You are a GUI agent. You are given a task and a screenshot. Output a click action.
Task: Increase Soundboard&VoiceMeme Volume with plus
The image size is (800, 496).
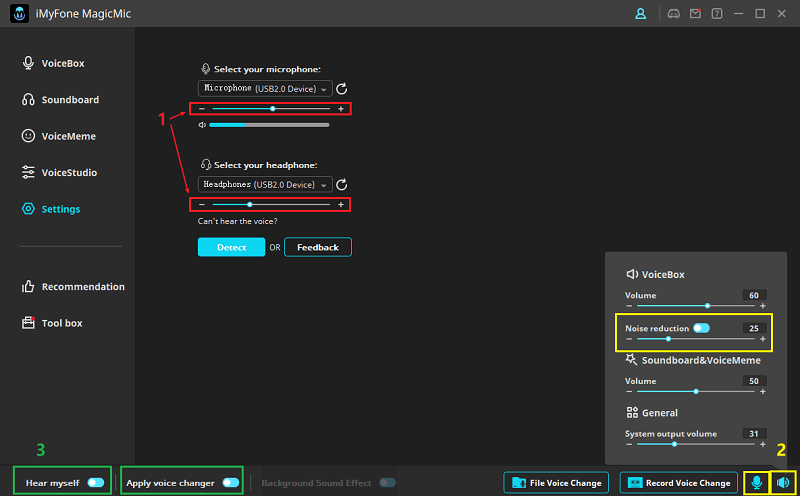[x=763, y=391]
